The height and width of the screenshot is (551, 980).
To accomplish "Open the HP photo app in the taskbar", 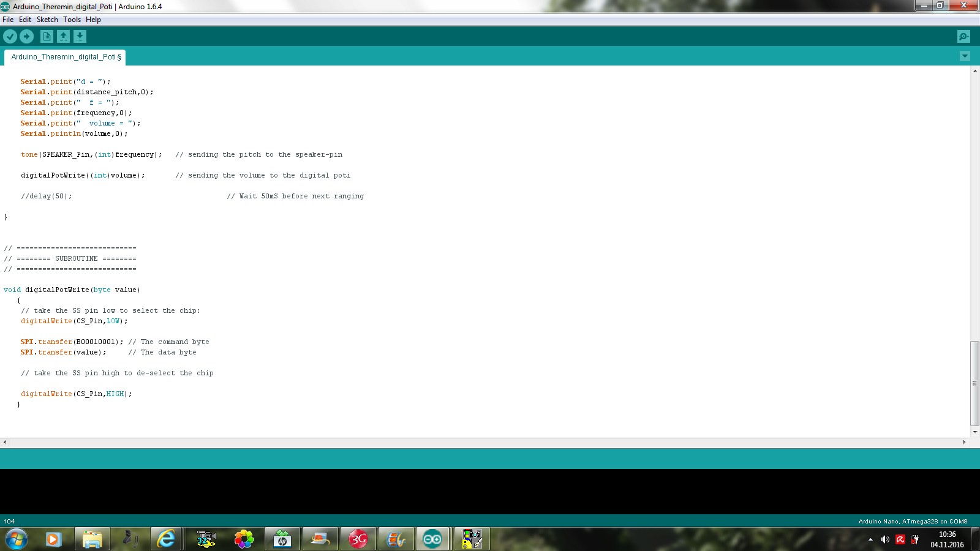I will [x=282, y=539].
